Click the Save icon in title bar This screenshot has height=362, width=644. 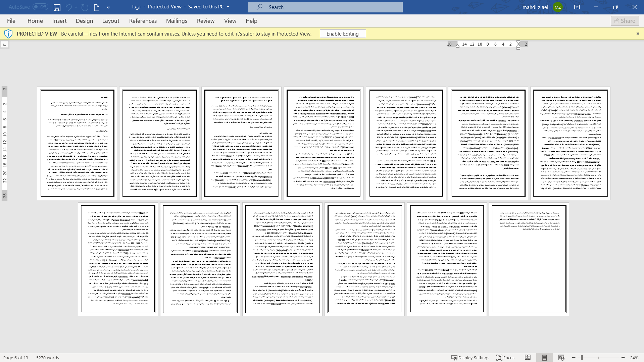click(x=57, y=7)
